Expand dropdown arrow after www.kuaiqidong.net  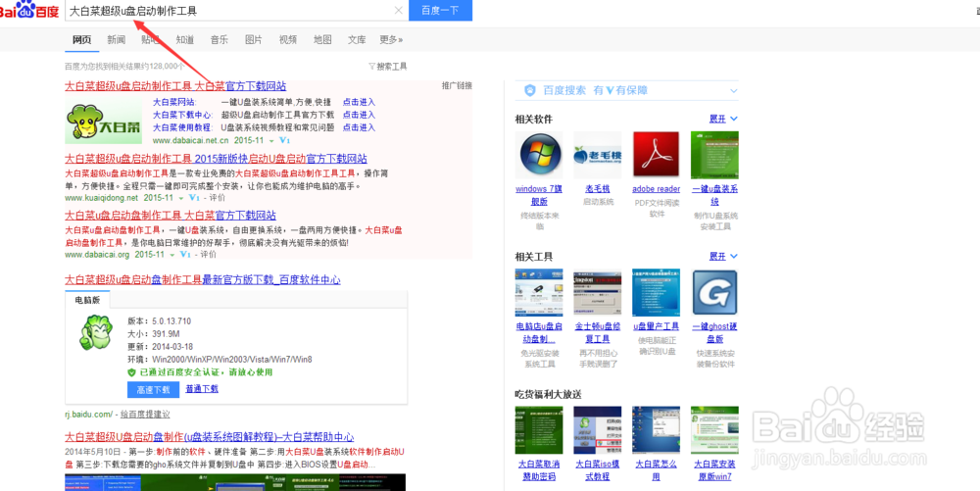pyautogui.click(x=181, y=198)
